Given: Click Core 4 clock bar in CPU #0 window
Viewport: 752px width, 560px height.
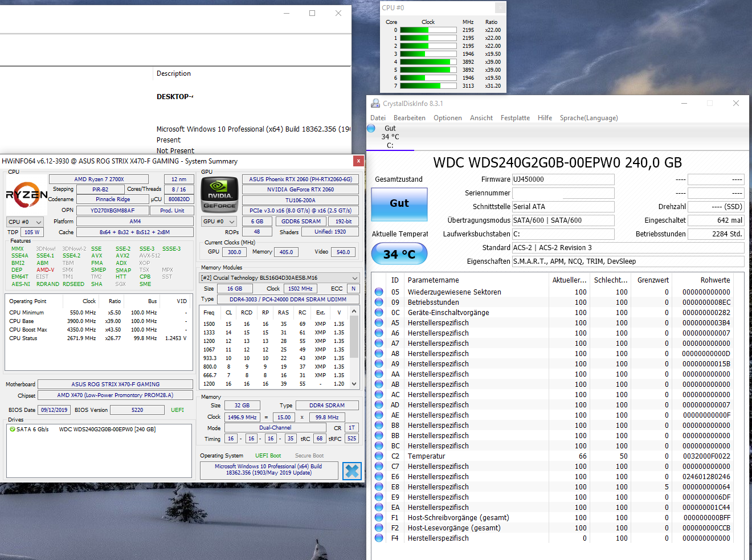Looking at the screenshot, I should coord(428,62).
